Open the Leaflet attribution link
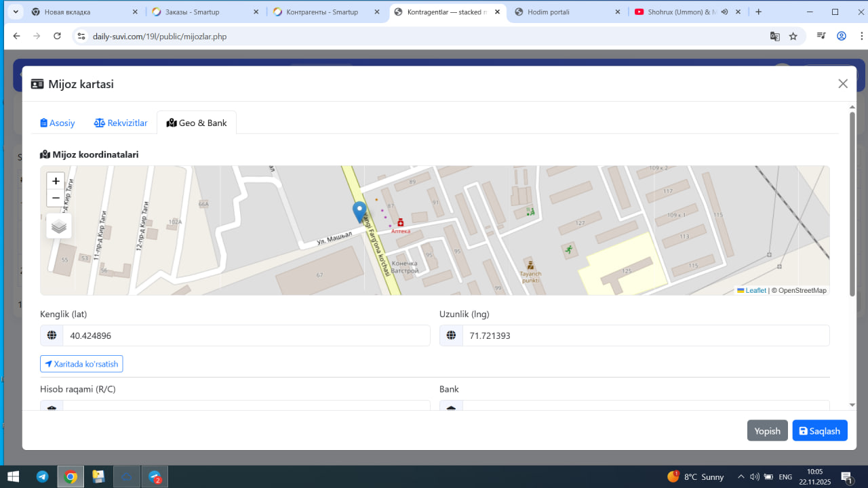Viewport: 868px width, 488px height. pyautogui.click(x=755, y=290)
